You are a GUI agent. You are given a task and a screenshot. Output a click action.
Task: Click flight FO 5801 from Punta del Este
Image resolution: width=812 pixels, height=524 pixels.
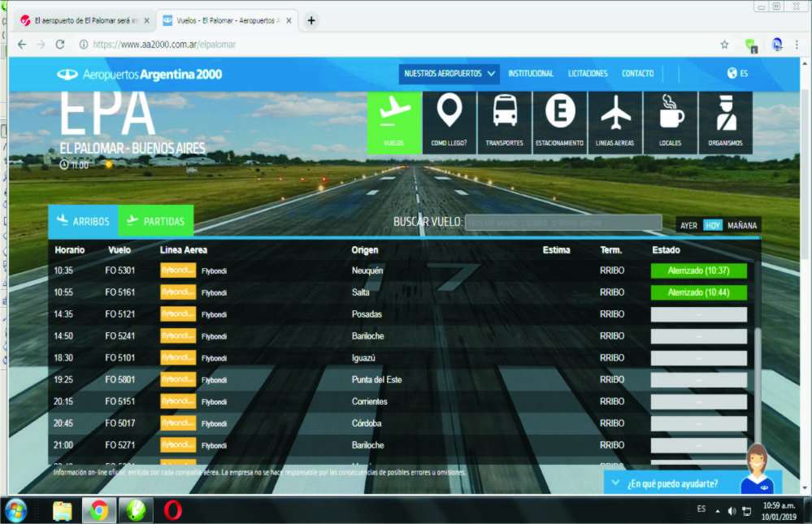pyautogui.click(x=400, y=379)
